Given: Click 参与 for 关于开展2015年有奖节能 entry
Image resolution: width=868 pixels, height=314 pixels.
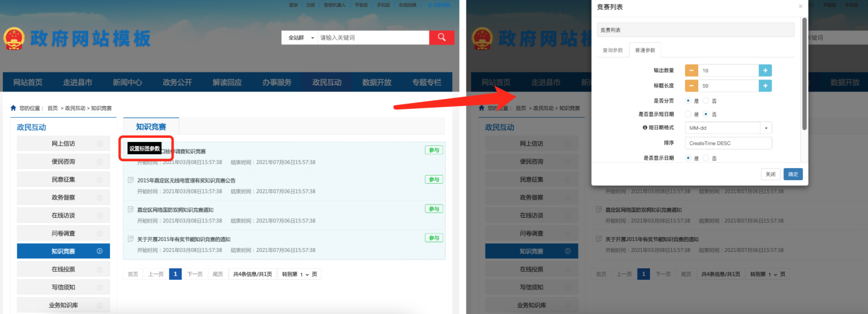Looking at the screenshot, I should pos(434,238).
